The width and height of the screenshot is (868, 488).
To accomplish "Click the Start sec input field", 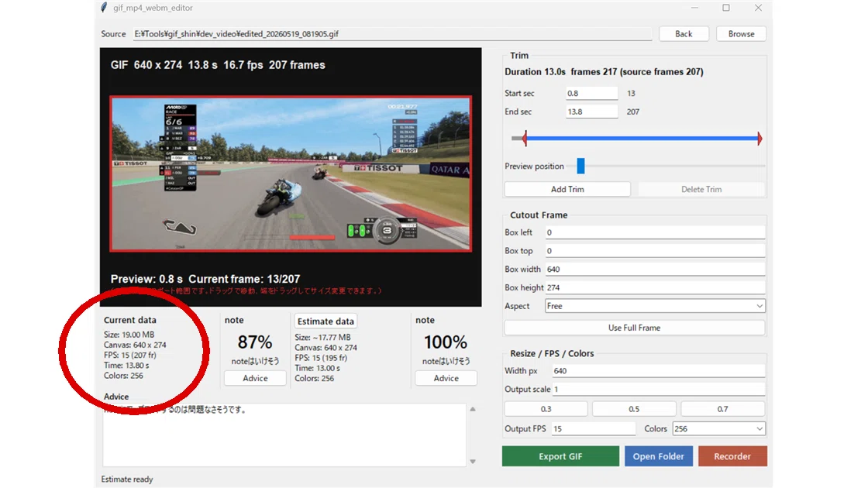I will (x=591, y=94).
